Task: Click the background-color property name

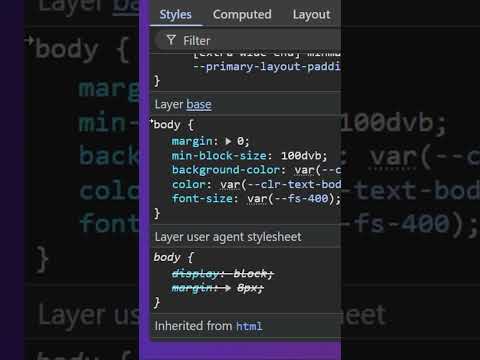Action: 226,170
